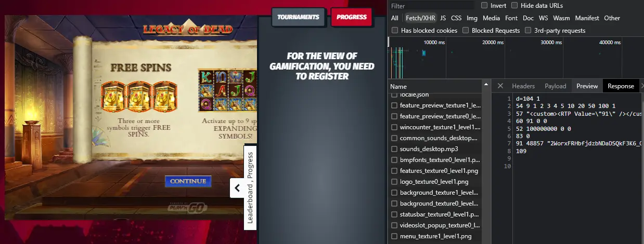Select the bmpfonts_texture0_level1.p... request
Viewport: 644px width, 244px height.
pyautogui.click(x=435, y=160)
